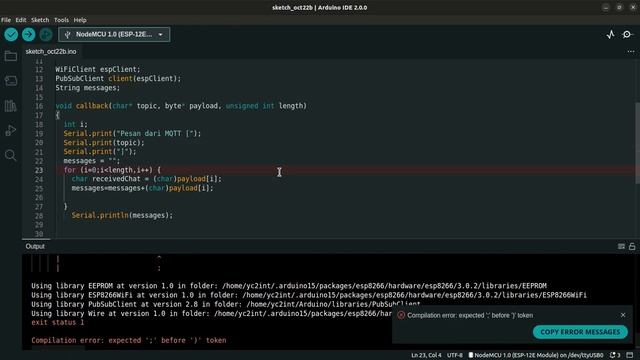Viewport: 640px width, 360px height.
Task: Toggle bottom panel icon in status bar
Action: (x=630, y=355)
